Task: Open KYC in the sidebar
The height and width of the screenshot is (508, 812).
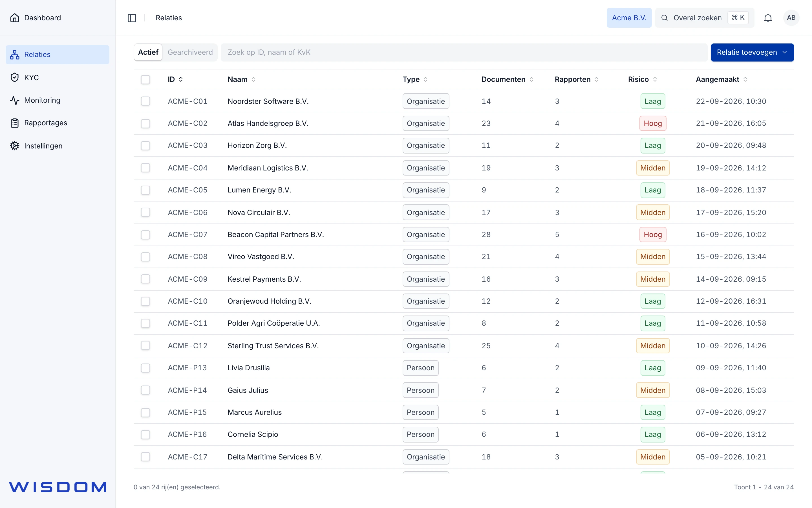Action: (58, 77)
